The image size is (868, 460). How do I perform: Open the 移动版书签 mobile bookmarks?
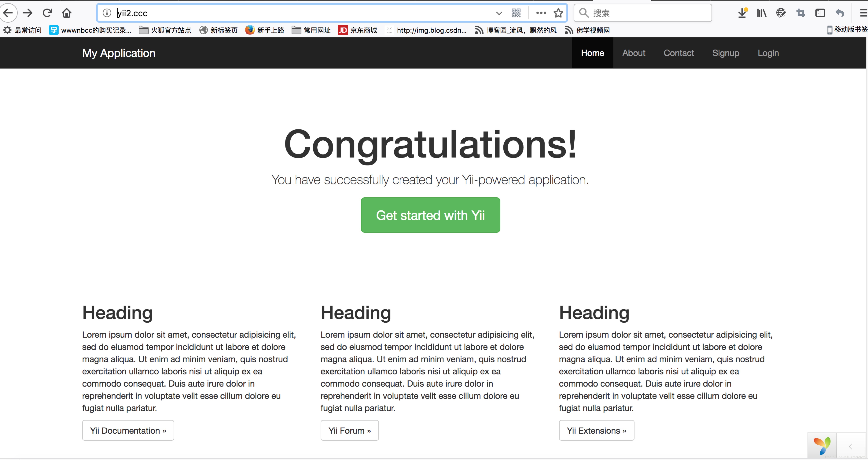[x=847, y=30]
